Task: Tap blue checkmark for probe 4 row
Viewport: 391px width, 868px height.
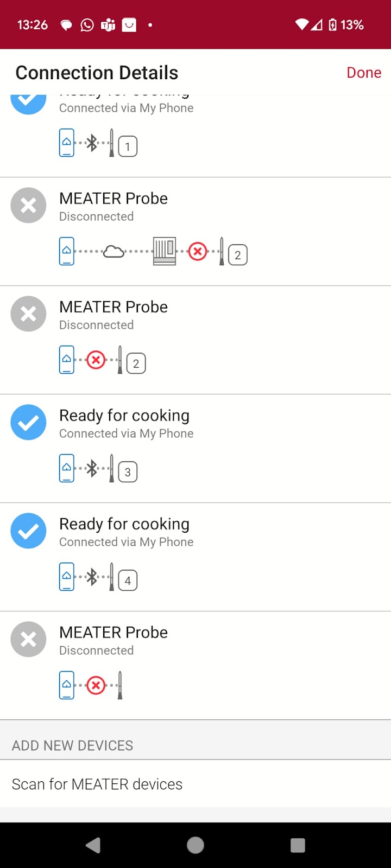Action: click(x=28, y=531)
